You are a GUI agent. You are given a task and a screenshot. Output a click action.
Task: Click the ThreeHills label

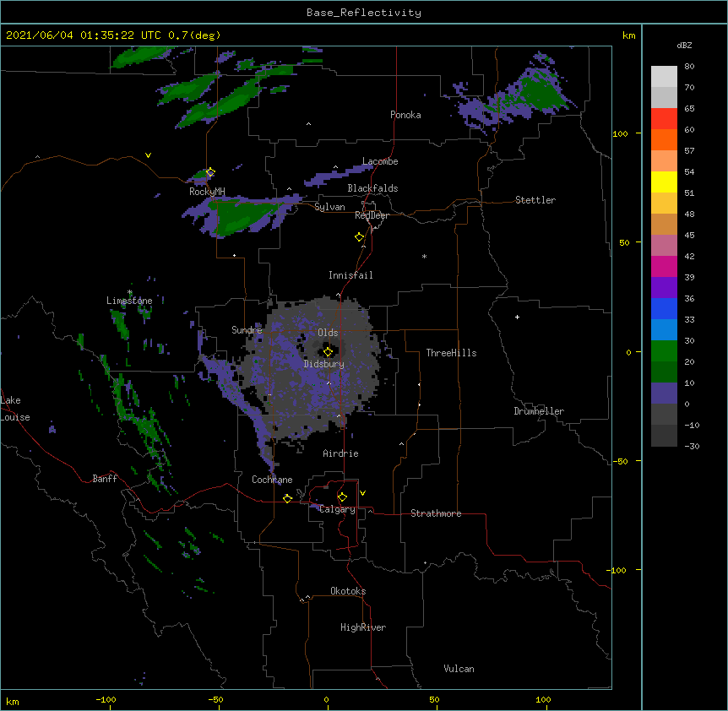[x=451, y=353]
